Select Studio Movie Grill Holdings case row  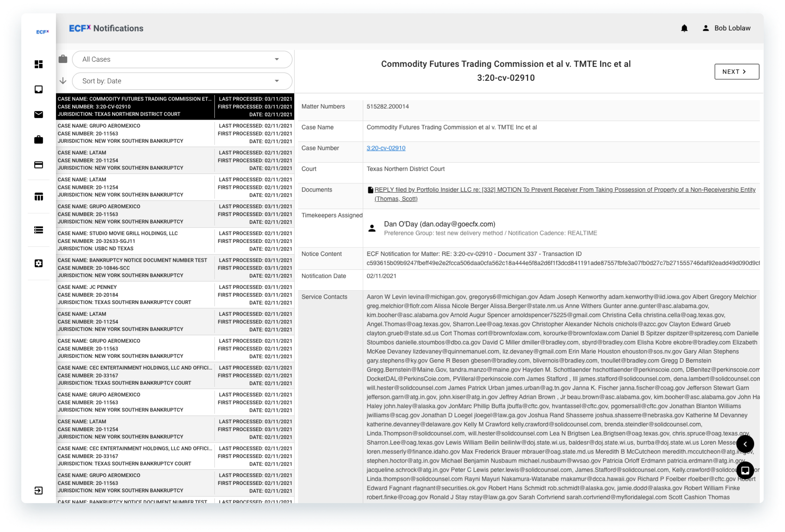(135, 241)
